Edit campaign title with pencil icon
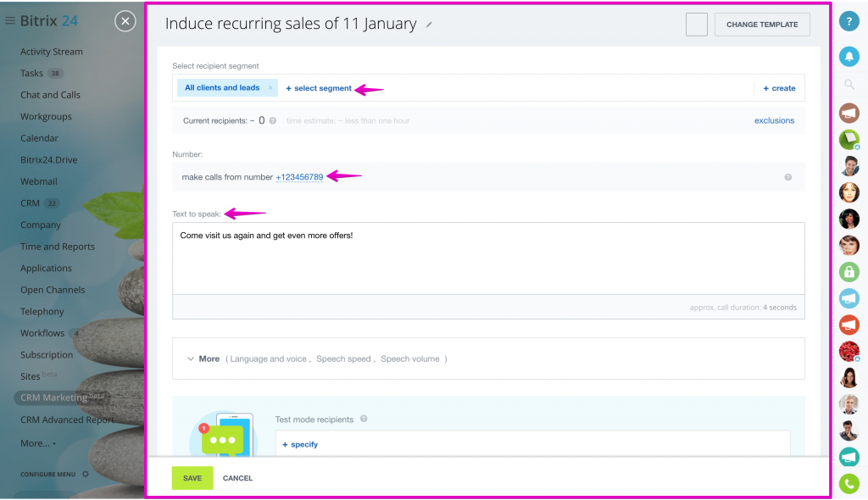 coord(428,25)
